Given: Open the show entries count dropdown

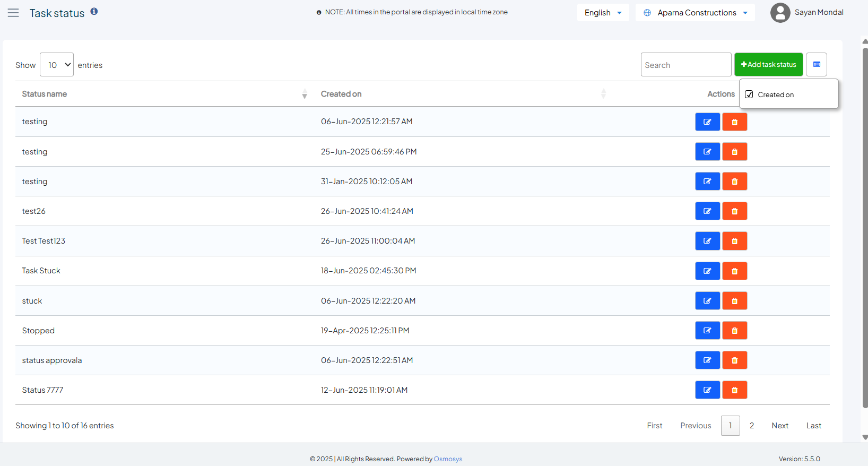Looking at the screenshot, I should tap(57, 65).
